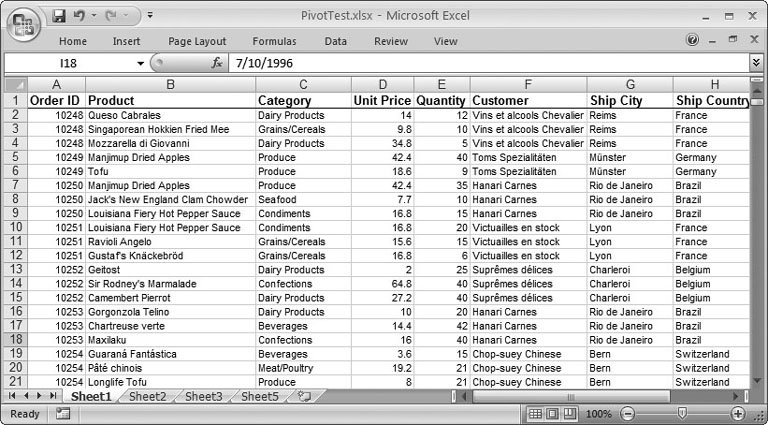Click the Office Button logo

(x=23, y=22)
